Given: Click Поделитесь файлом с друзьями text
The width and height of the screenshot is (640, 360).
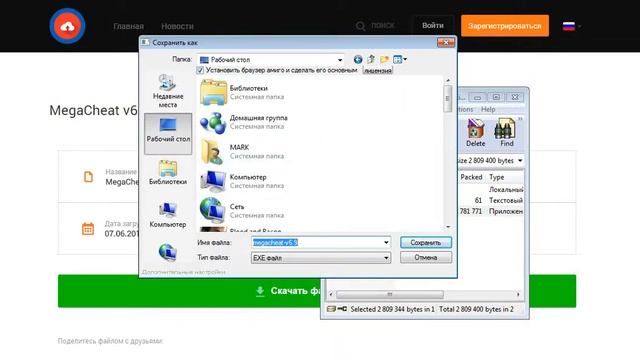Looking at the screenshot, I should [110, 341].
